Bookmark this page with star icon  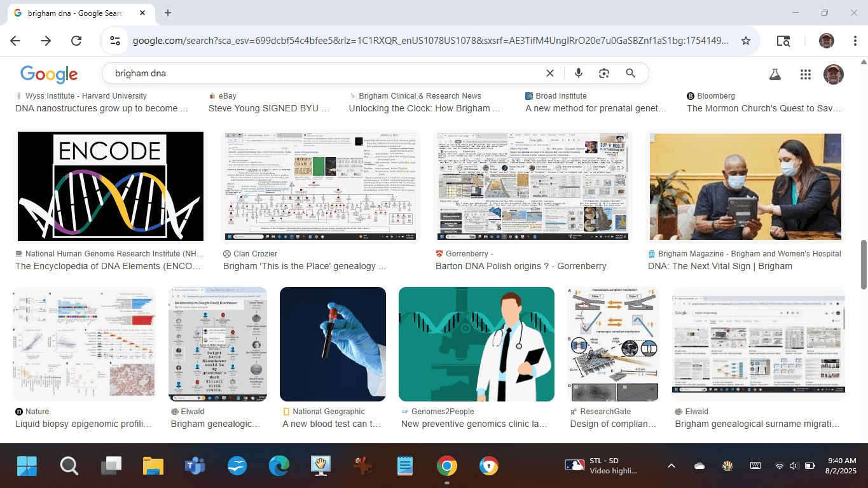746,41
